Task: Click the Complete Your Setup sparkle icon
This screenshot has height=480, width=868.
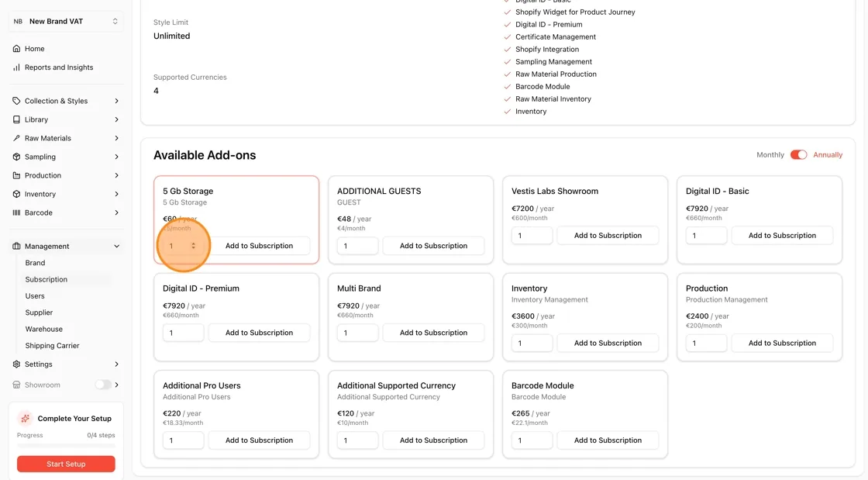Action: click(25, 419)
